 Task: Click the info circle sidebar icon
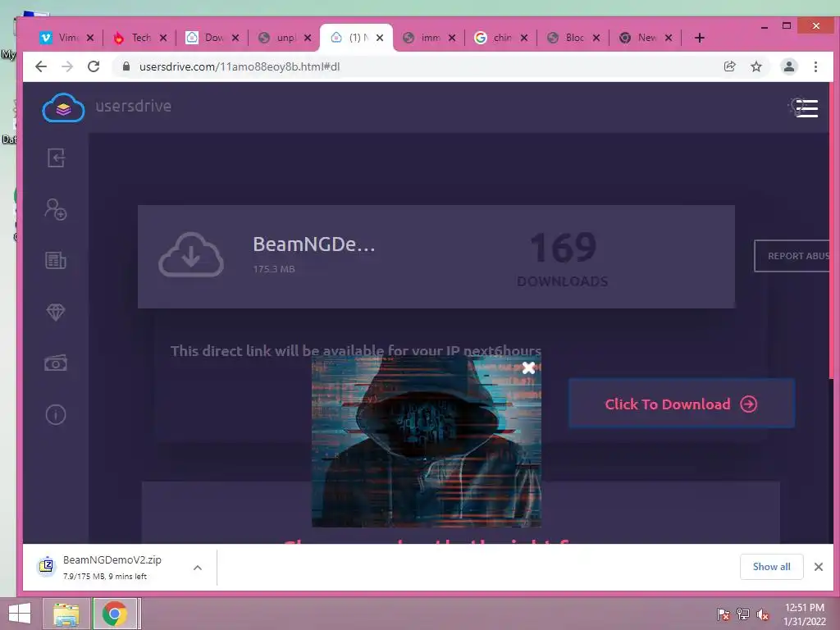[x=56, y=414]
